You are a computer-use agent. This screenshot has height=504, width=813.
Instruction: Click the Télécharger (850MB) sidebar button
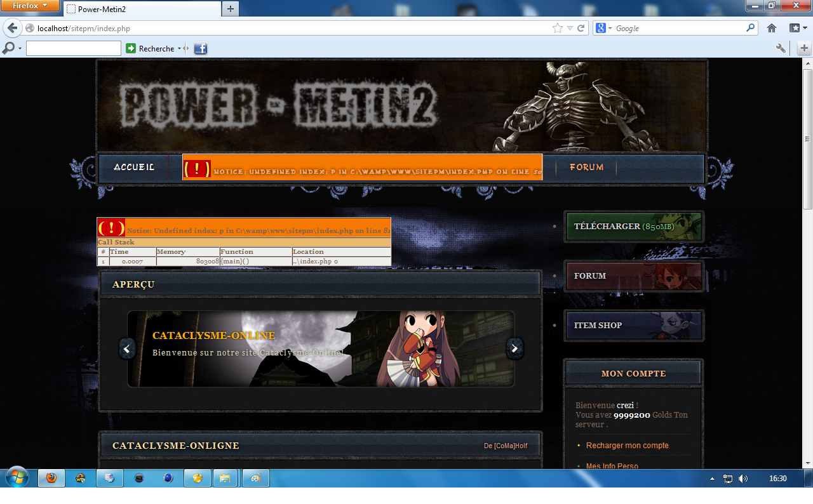(634, 227)
